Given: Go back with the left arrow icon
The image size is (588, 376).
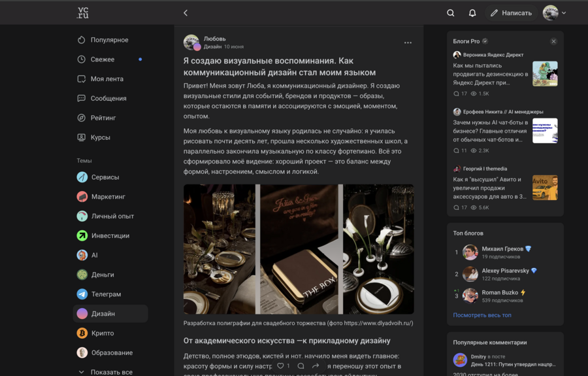Looking at the screenshot, I should click(186, 13).
